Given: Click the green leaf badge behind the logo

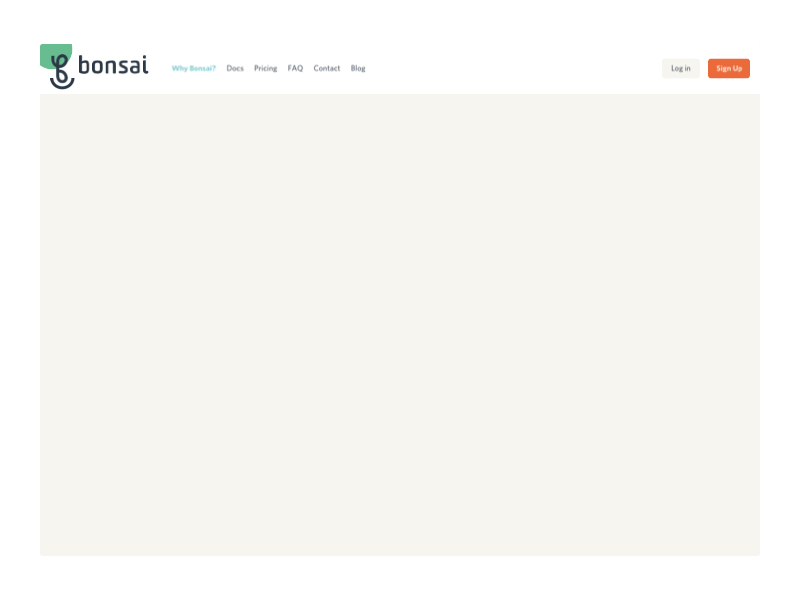Looking at the screenshot, I should click(56, 52).
